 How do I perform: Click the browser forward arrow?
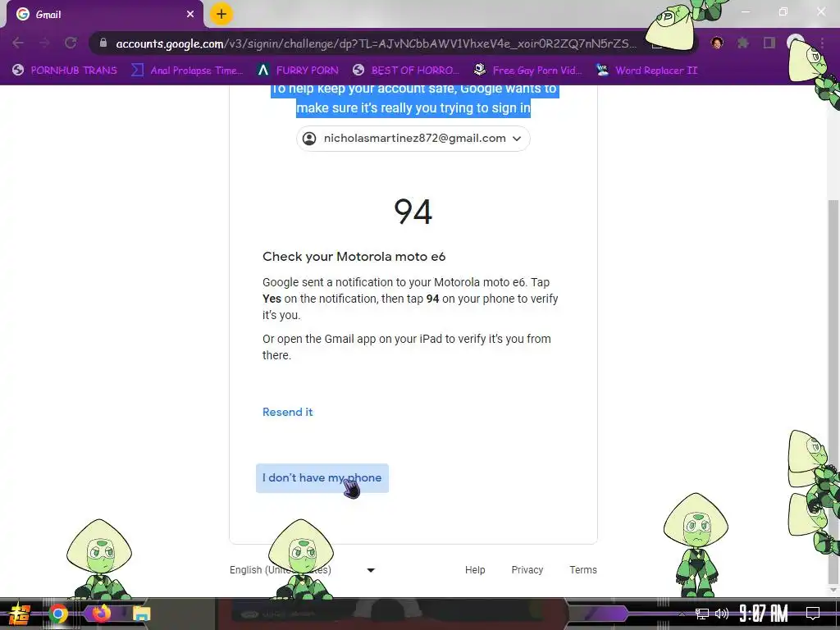44,43
